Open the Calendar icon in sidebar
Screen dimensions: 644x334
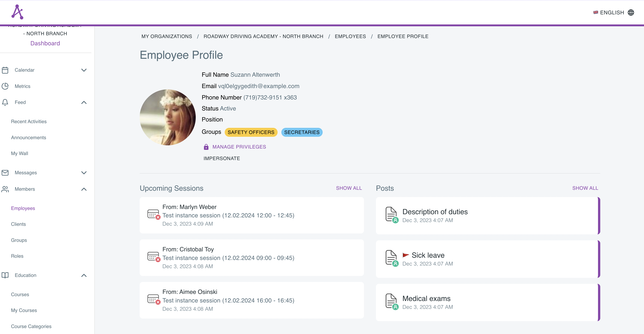point(5,70)
